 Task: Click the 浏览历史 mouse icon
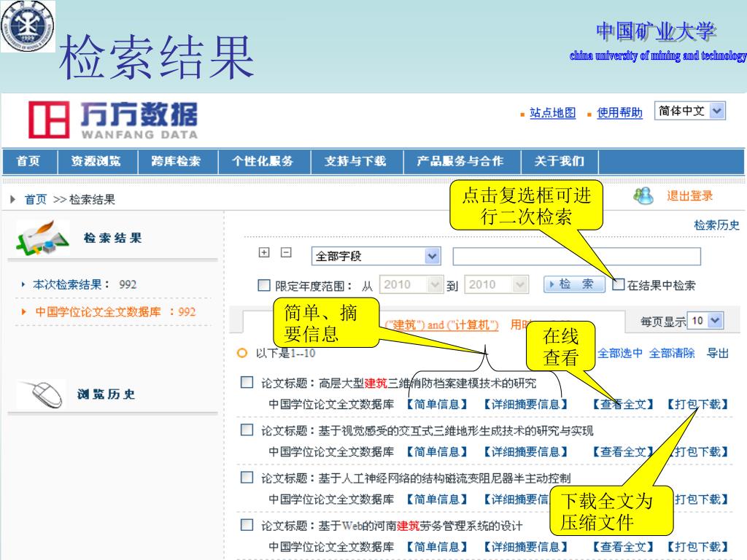click(x=41, y=394)
